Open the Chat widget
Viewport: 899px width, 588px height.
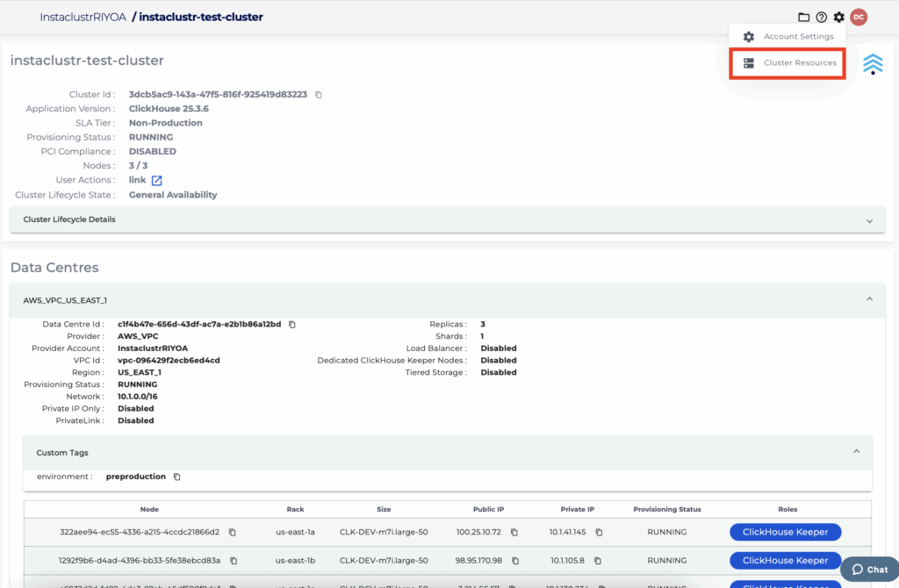coord(869,570)
